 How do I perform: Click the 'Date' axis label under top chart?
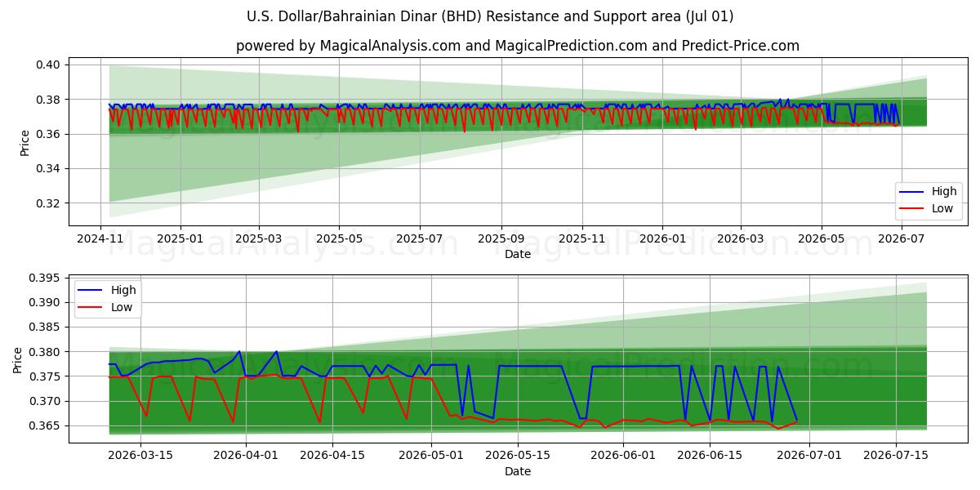pos(518,255)
